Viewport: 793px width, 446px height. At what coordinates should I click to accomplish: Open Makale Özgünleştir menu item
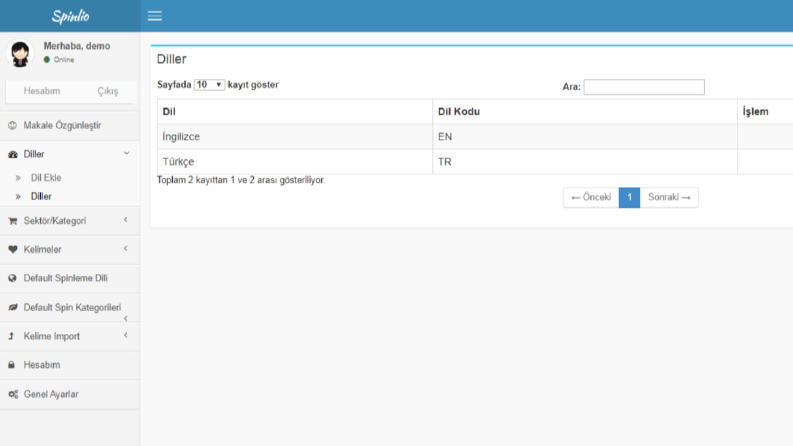[62, 125]
